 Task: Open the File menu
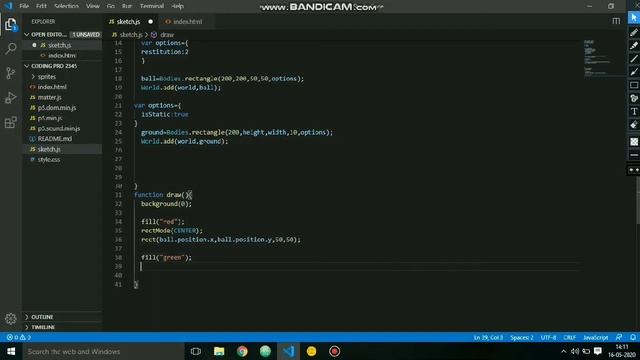tap(24, 6)
